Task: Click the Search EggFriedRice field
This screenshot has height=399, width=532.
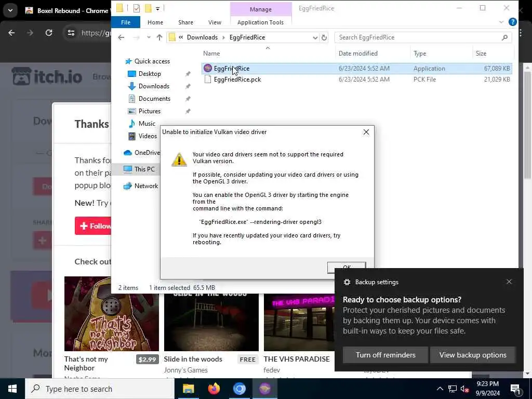Action: coord(423,37)
